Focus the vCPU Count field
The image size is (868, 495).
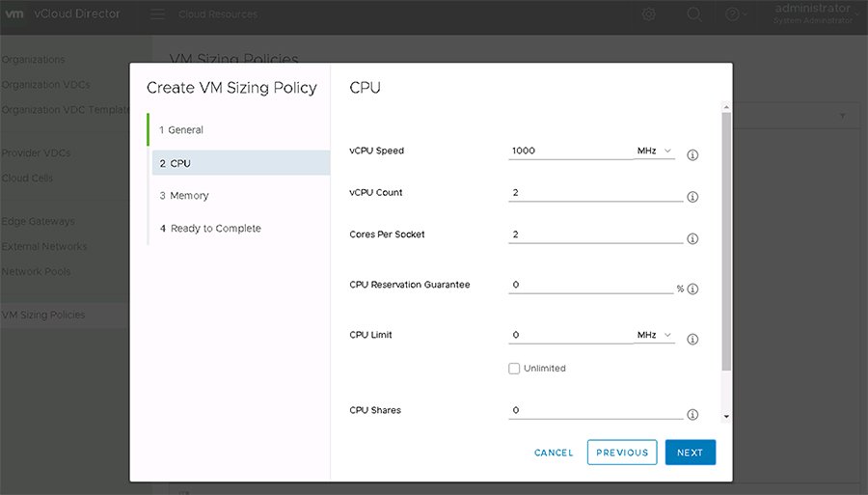pyautogui.click(x=596, y=193)
